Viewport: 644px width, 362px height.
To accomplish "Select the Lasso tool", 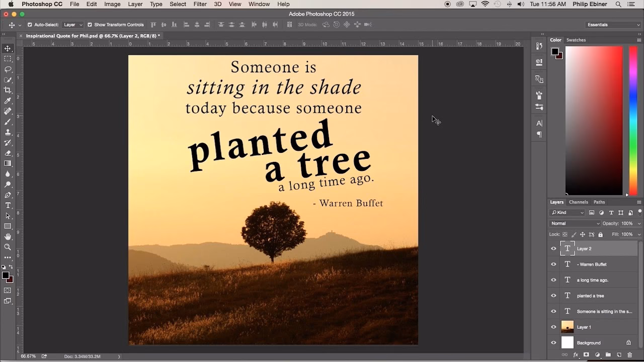I will point(7,69).
